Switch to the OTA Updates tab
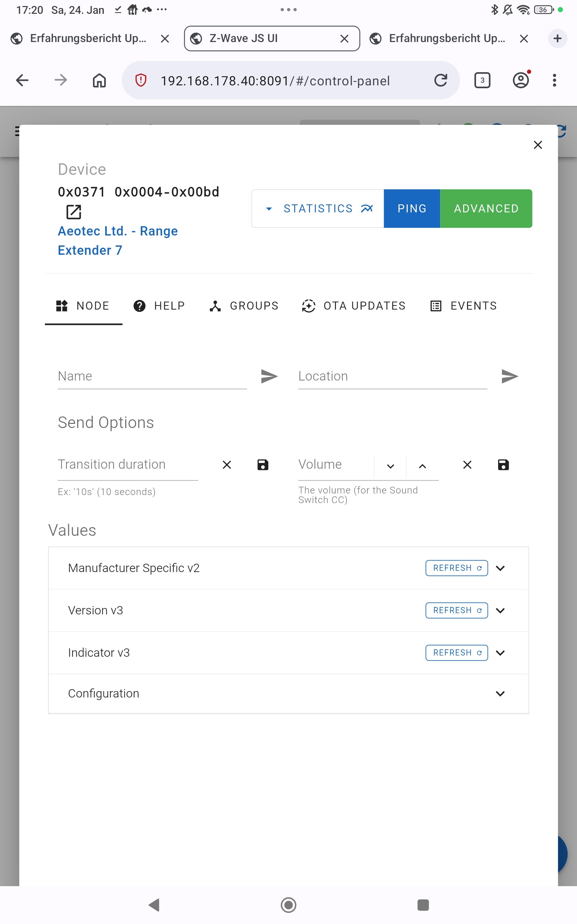This screenshot has width=577, height=924. (x=353, y=306)
